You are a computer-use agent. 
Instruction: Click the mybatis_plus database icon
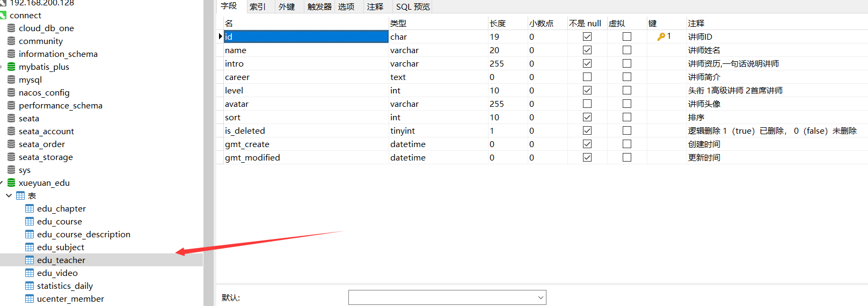click(x=11, y=67)
